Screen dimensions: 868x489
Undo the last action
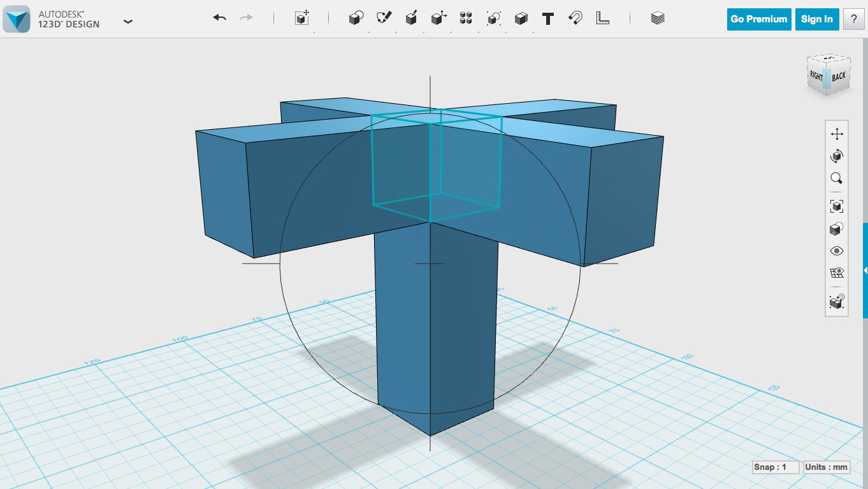click(x=220, y=18)
